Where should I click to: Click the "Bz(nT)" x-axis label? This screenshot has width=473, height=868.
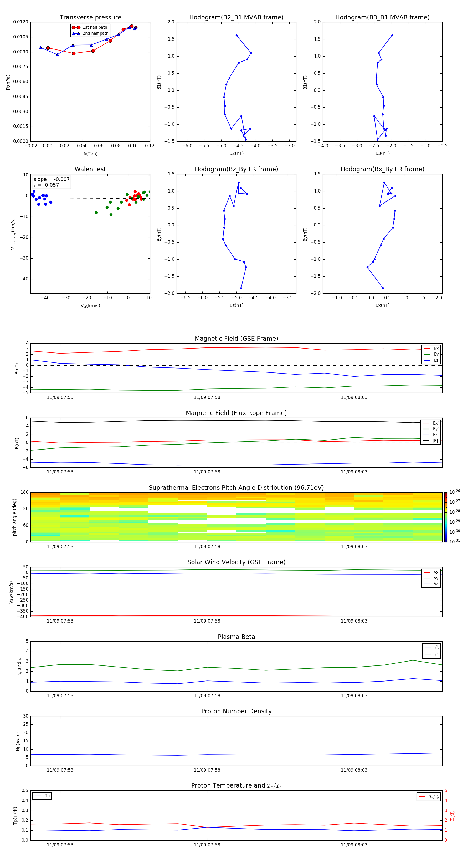236,305
